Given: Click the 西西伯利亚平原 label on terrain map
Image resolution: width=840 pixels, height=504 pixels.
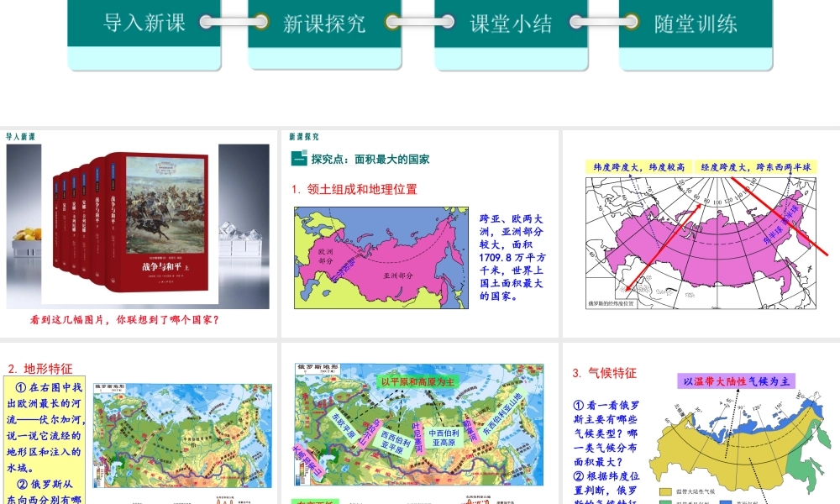Looking at the screenshot, I should [395, 441].
